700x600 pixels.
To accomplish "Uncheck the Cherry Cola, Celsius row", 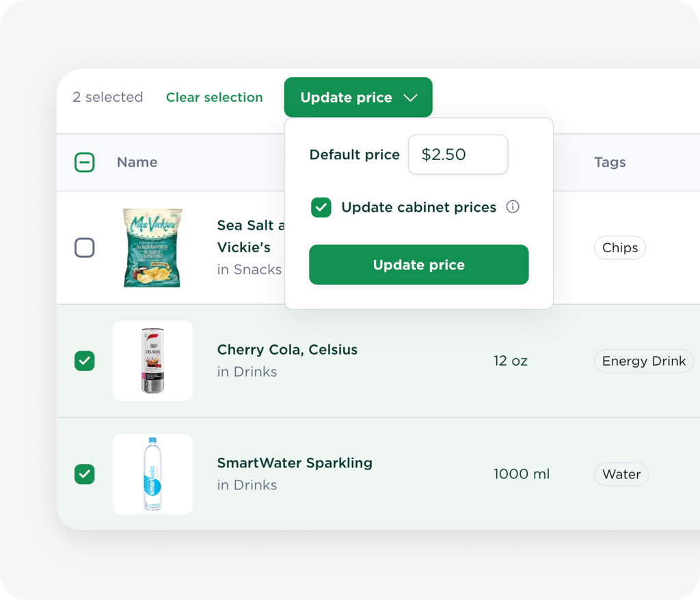I will (x=84, y=361).
